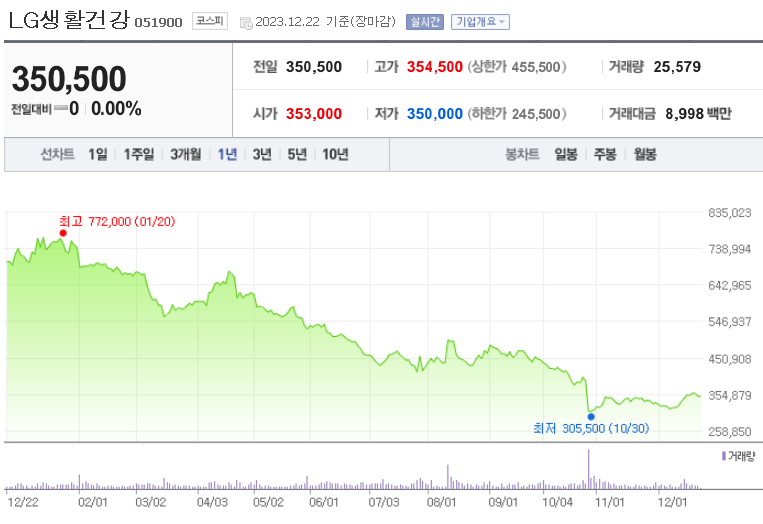Click the tallest volume bar near 11/01
This screenshot has width=763, height=524.
(x=588, y=469)
